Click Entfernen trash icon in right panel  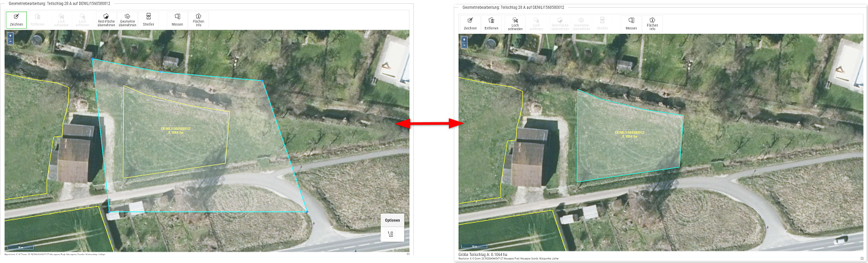pyautogui.click(x=491, y=24)
